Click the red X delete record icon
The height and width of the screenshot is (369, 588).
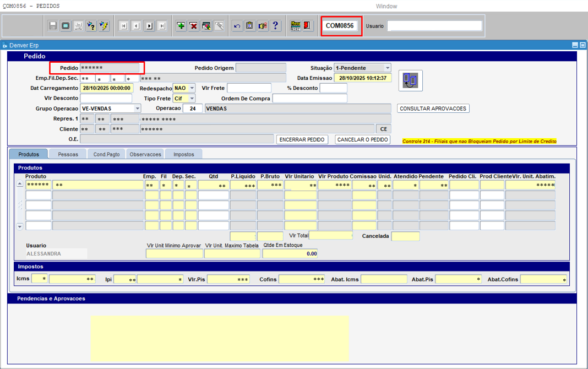[x=194, y=26]
